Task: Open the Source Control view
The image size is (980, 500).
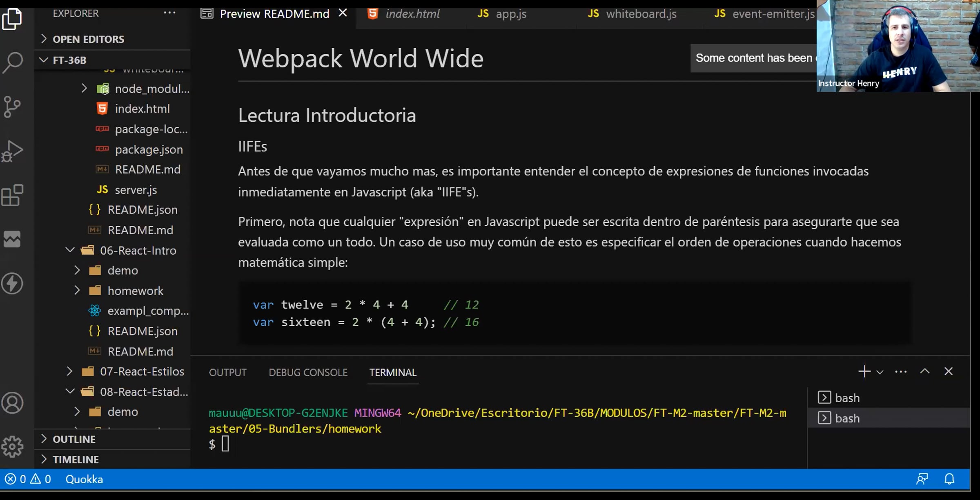Action: [x=13, y=107]
